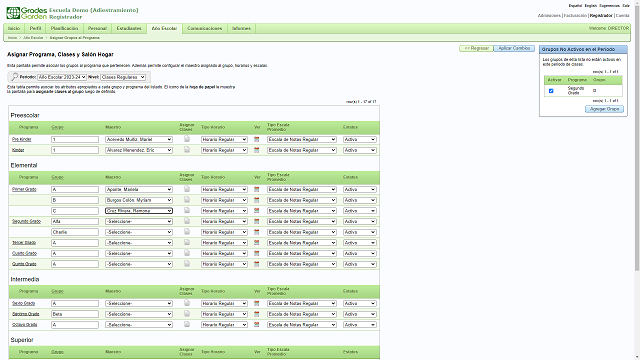Click the Grupo field containing Beta
The width and height of the screenshot is (640, 360).
pyautogui.click(x=75, y=314)
